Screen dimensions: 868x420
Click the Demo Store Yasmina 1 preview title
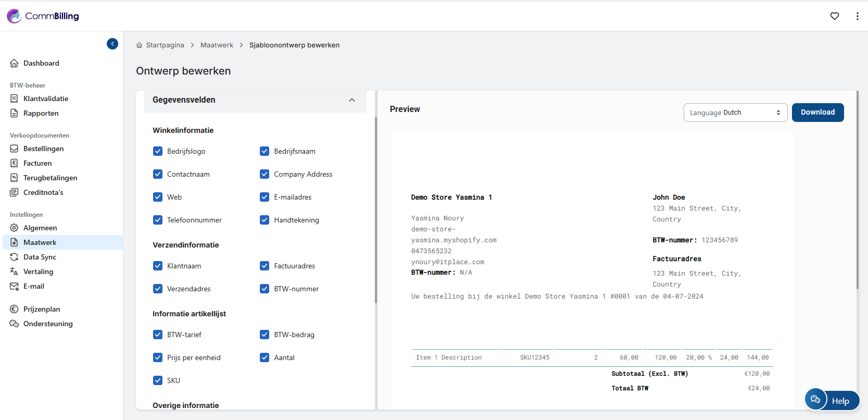click(x=451, y=197)
